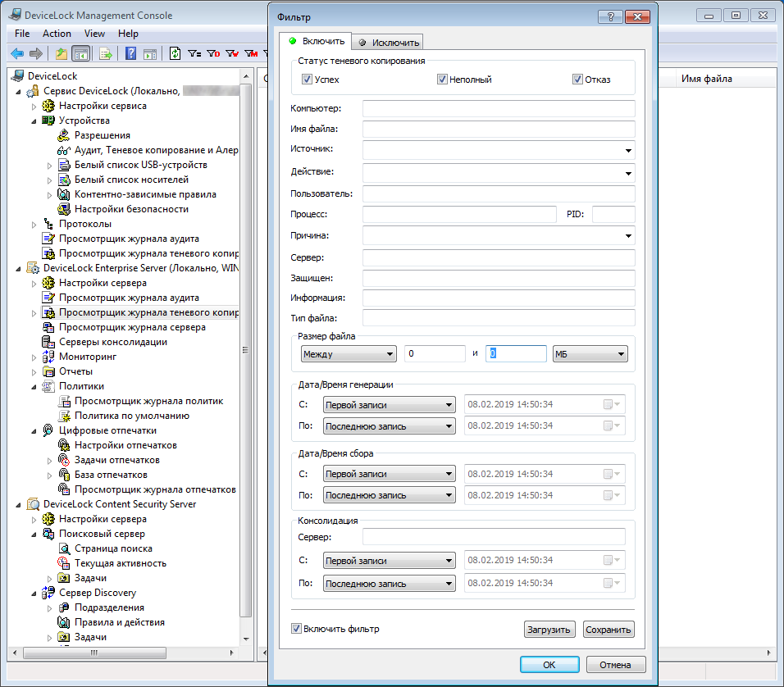Click the OK button

coord(549,665)
